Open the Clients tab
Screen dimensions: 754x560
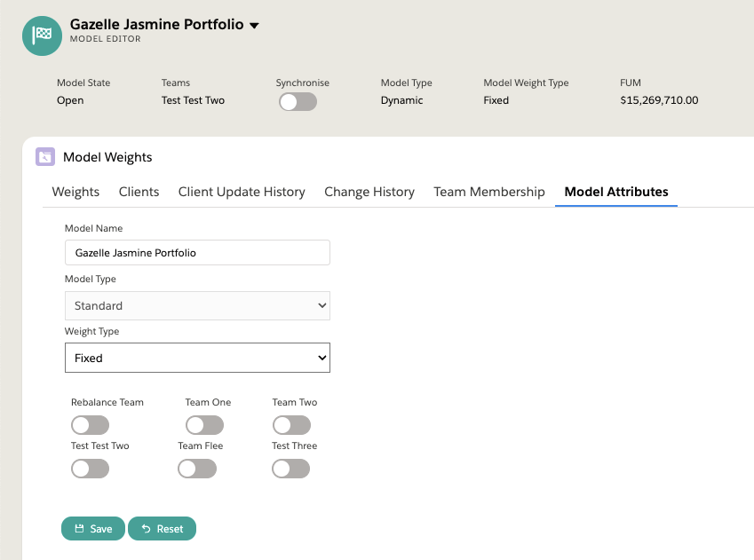click(x=139, y=192)
